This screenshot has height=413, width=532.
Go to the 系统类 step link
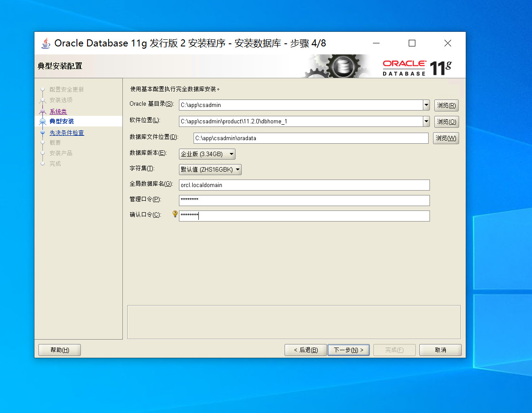tap(58, 112)
